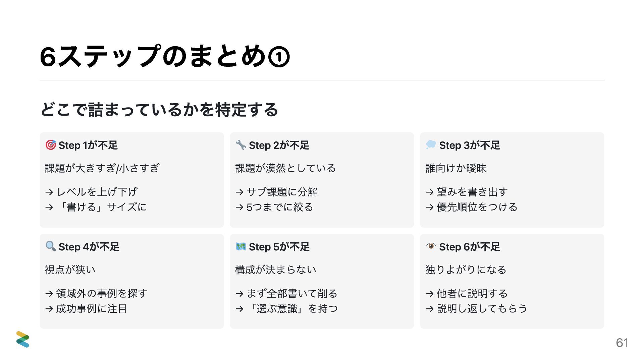This screenshot has width=644, height=362.
Task: Click the text 優先順位をつける
Action: (x=477, y=207)
